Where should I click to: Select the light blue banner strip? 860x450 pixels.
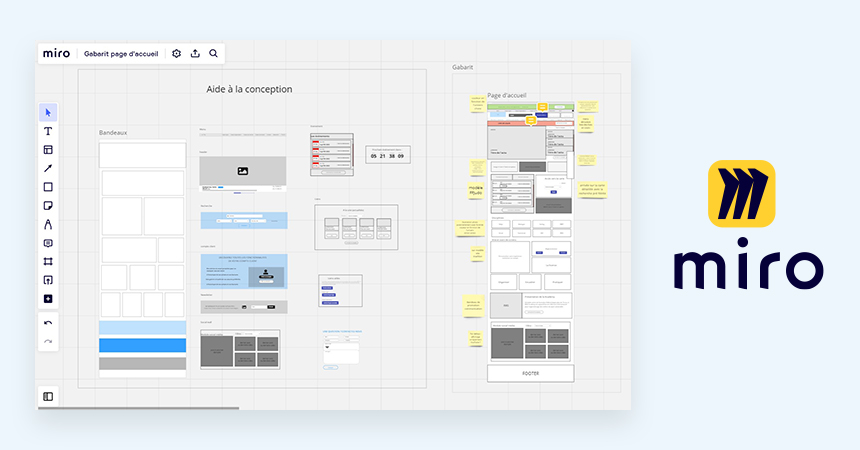coord(143,328)
